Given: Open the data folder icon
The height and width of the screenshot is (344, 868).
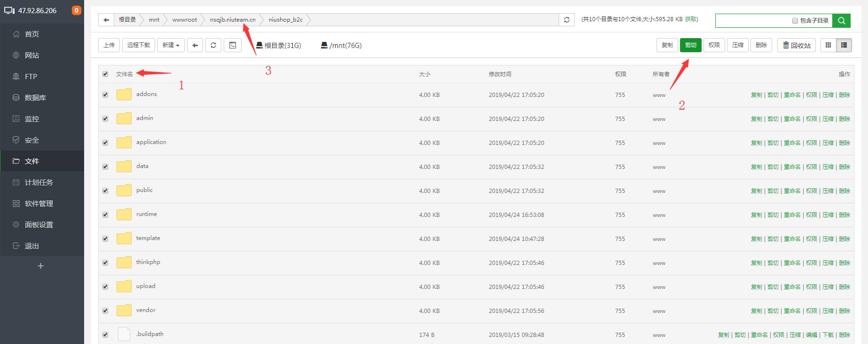Looking at the screenshot, I should point(124,167).
